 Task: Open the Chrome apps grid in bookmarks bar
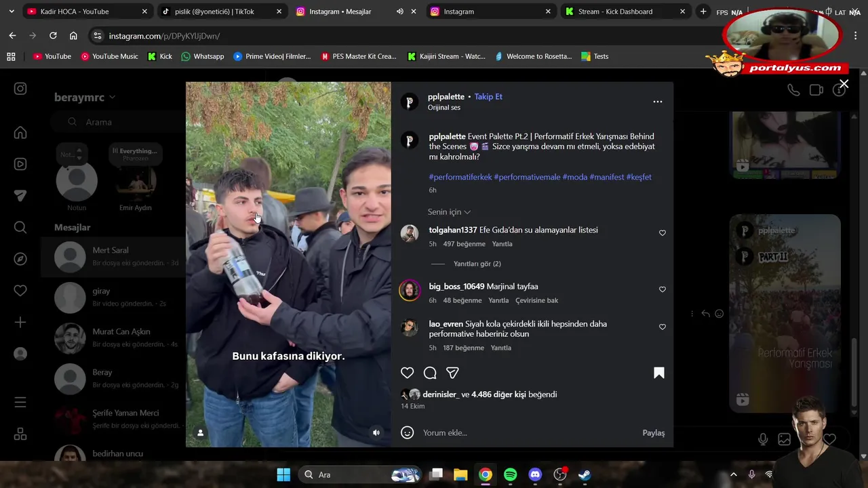[x=11, y=57]
